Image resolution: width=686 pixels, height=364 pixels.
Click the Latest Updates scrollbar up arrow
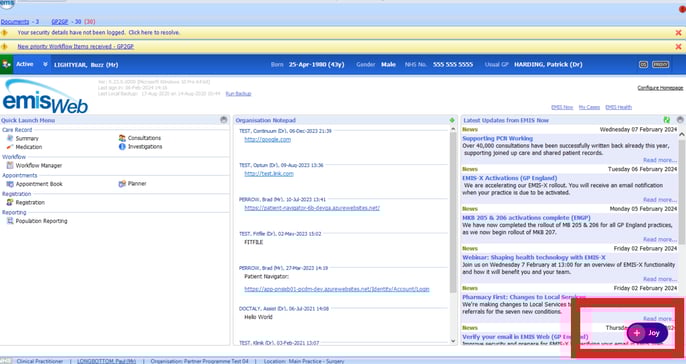tap(682, 135)
